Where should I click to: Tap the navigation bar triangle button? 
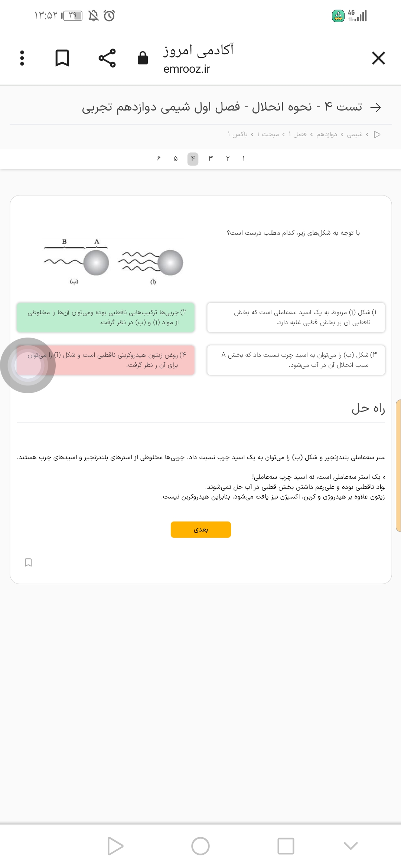coord(115,846)
